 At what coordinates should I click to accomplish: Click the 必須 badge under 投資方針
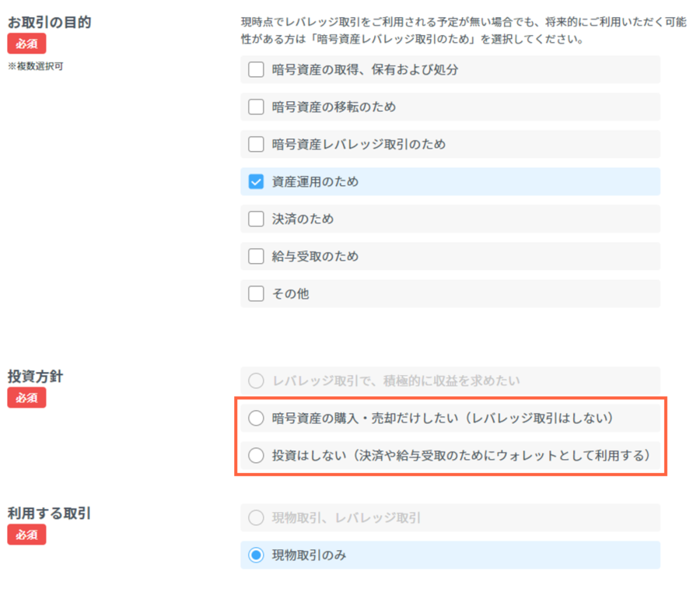pyautogui.click(x=26, y=398)
